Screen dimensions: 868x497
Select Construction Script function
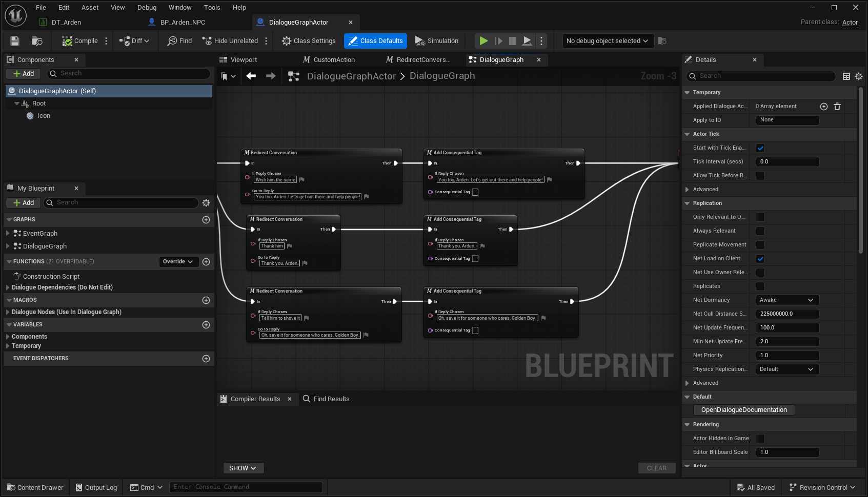51,277
